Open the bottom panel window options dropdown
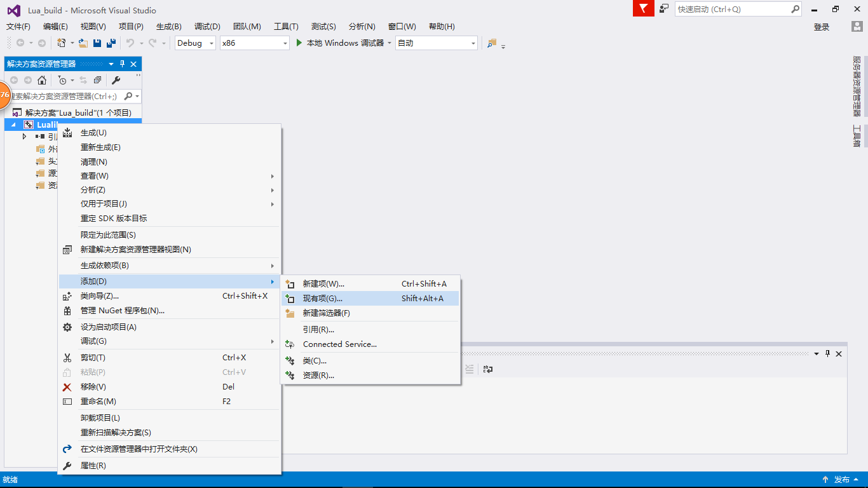The image size is (868, 488). click(817, 354)
